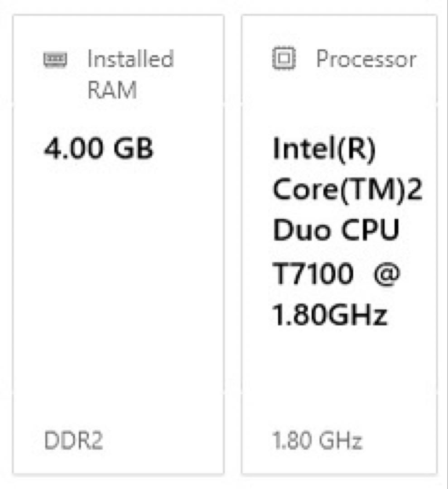The image size is (448, 489).
Task: Click the 1.80 GHz speed label
Action: pos(317,437)
